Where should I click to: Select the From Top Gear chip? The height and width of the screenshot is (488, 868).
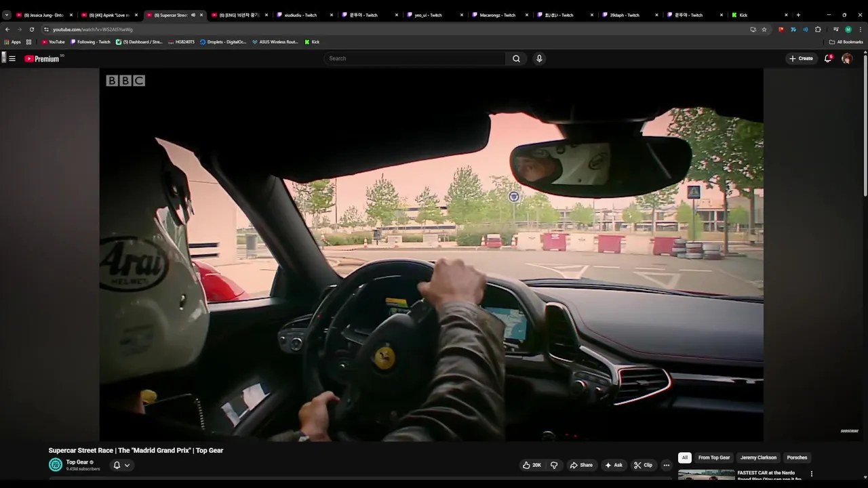coord(714,457)
